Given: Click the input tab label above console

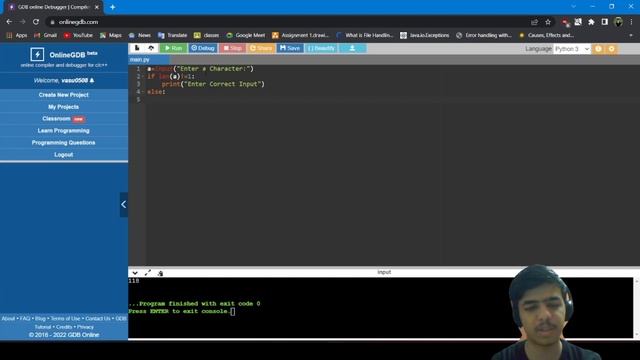Looking at the screenshot, I should pos(384,272).
